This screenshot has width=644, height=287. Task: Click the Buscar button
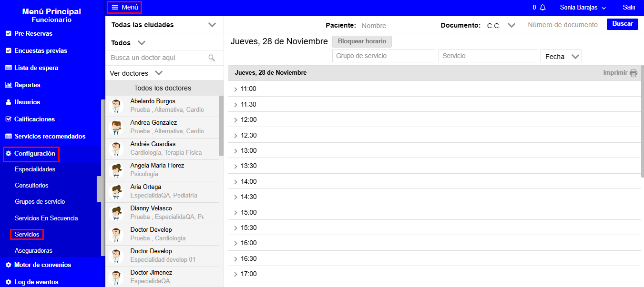[623, 24]
